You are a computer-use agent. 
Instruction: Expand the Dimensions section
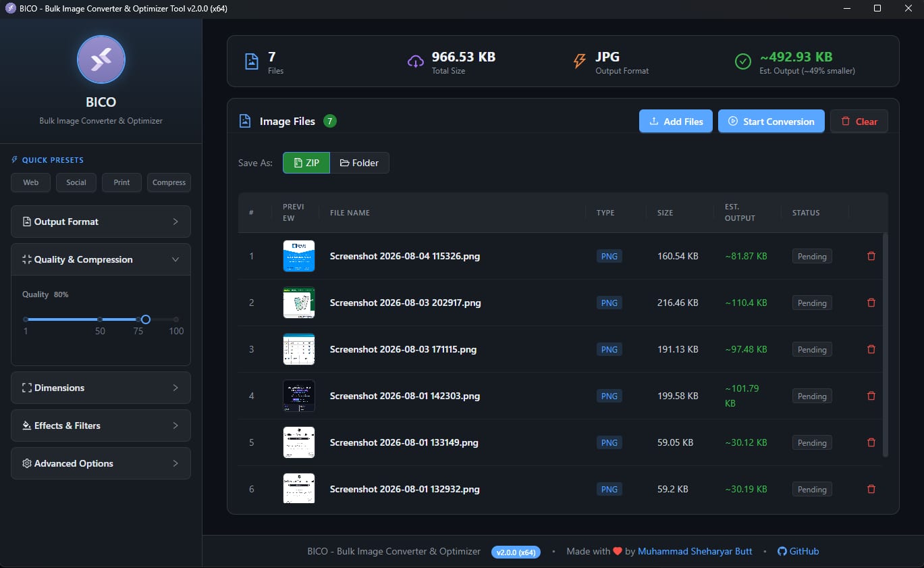point(101,388)
